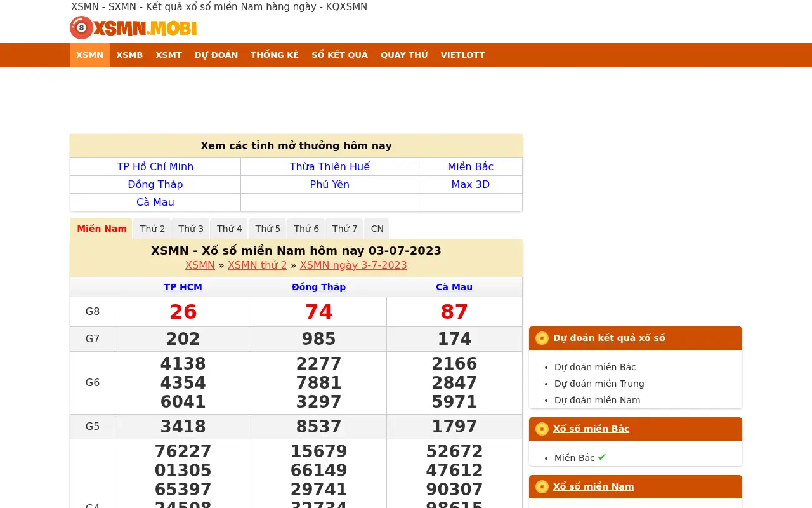Switch to the Thứ 4 tab
The image size is (812, 508).
(x=230, y=229)
